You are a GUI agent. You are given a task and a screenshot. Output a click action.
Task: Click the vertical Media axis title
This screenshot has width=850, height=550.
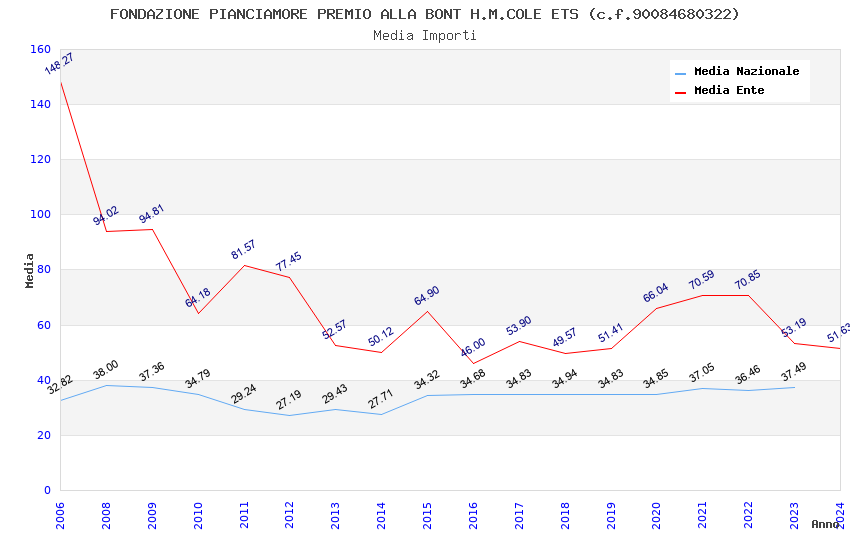pyautogui.click(x=29, y=270)
